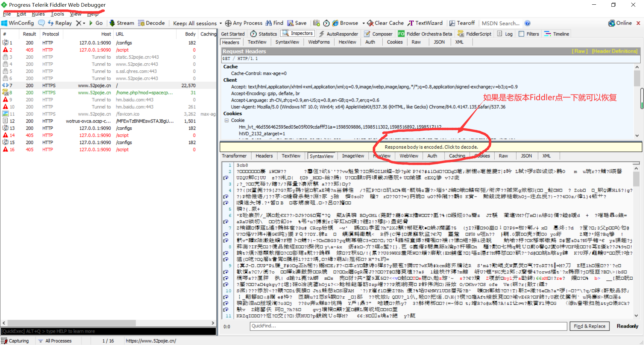Sort sessions by Result column header
Viewport: 644px width, 345px height.
click(29, 34)
